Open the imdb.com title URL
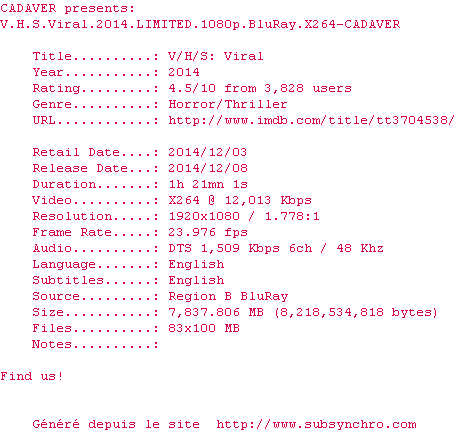The width and height of the screenshot is (456, 432). click(x=311, y=120)
